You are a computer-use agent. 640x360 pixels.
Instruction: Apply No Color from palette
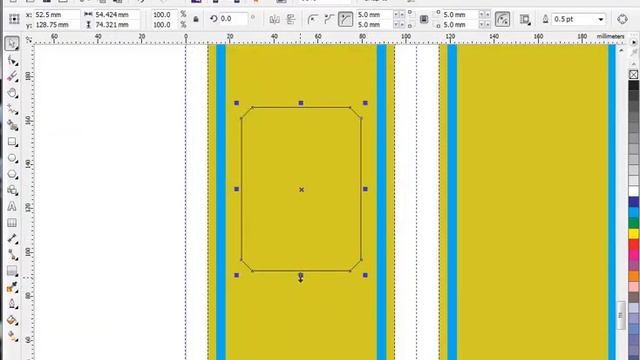(x=633, y=75)
